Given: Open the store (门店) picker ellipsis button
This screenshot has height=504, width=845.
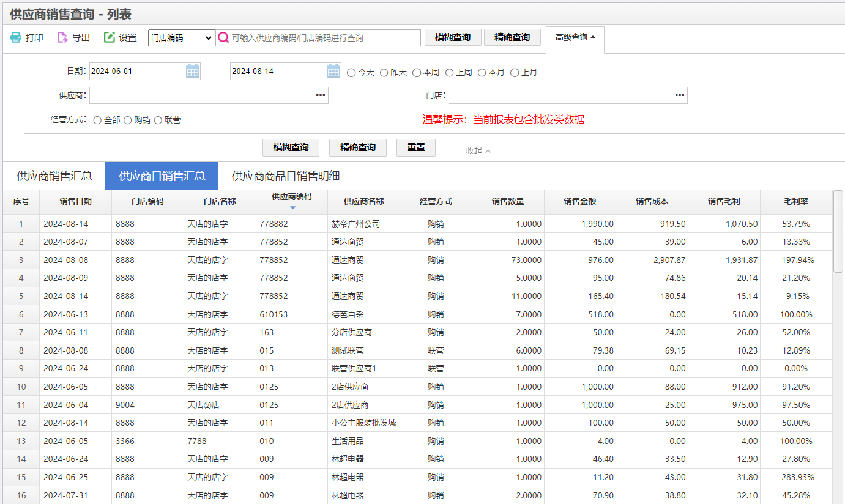Looking at the screenshot, I should click(680, 95).
